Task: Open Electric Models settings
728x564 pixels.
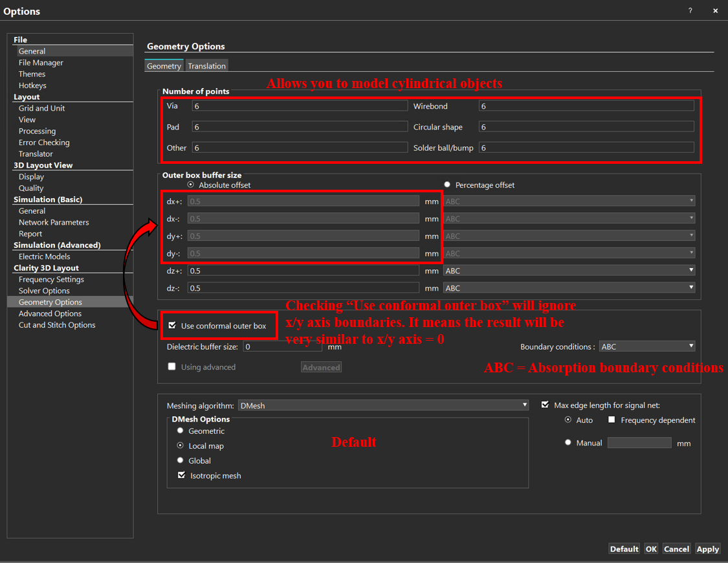Action: 45,256
